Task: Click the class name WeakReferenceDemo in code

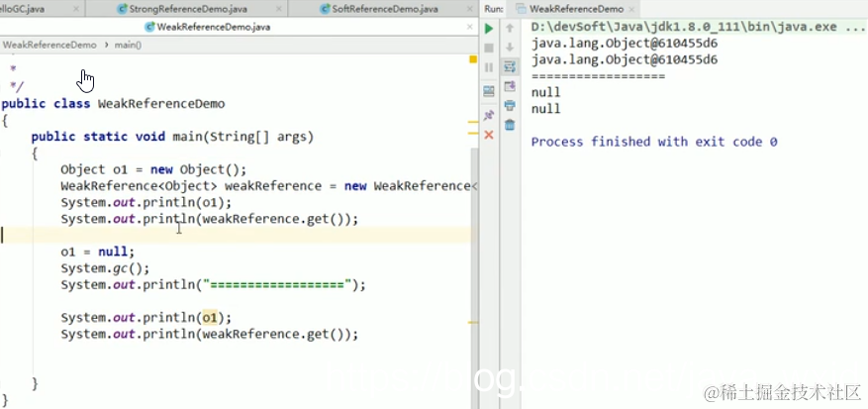Action: pyautogui.click(x=161, y=104)
